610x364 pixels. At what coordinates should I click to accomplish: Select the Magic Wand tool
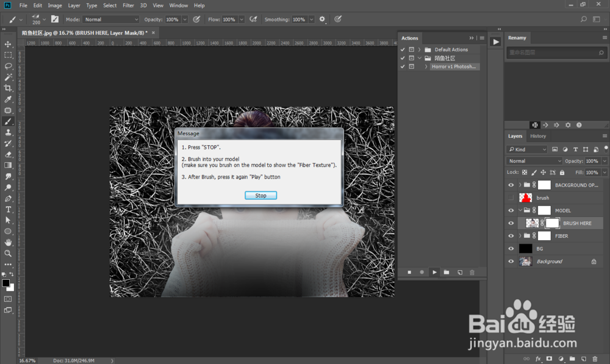(x=8, y=77)
